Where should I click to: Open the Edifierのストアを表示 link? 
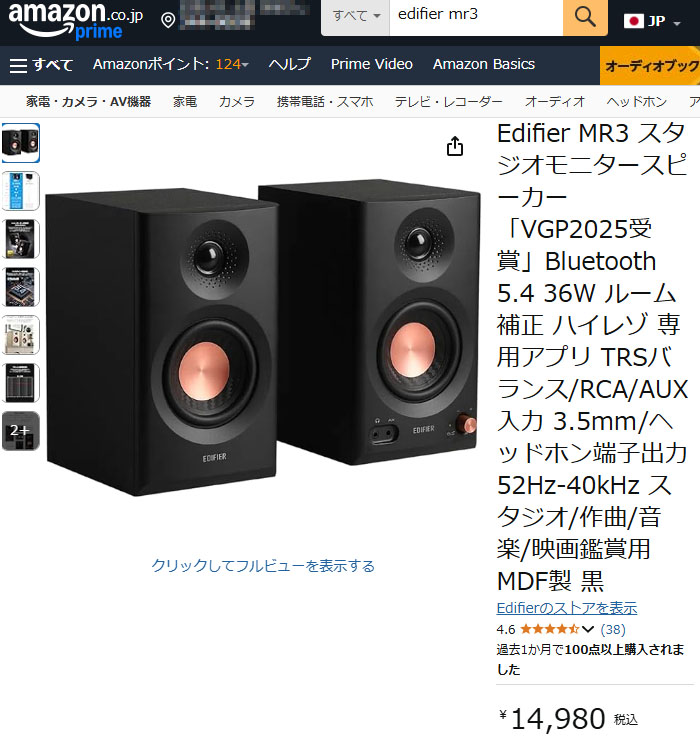[567, 608]
